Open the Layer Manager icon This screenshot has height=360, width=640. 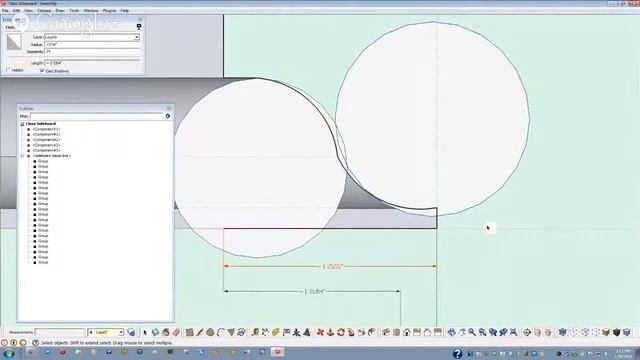131,333
